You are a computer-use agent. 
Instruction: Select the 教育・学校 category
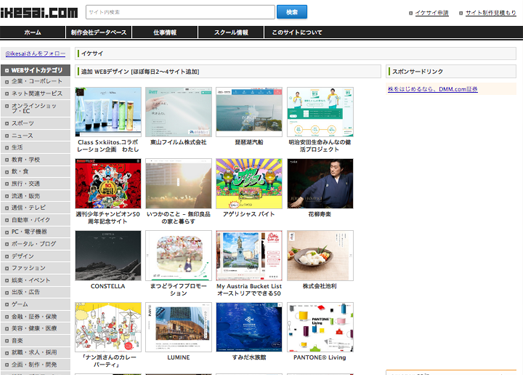pos(35,159)
